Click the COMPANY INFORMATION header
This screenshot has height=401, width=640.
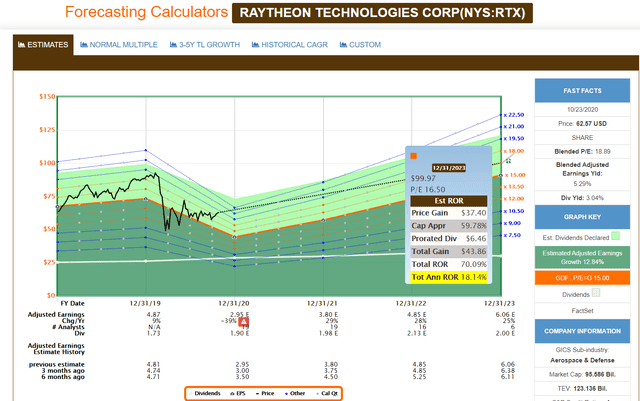point(582,331)
